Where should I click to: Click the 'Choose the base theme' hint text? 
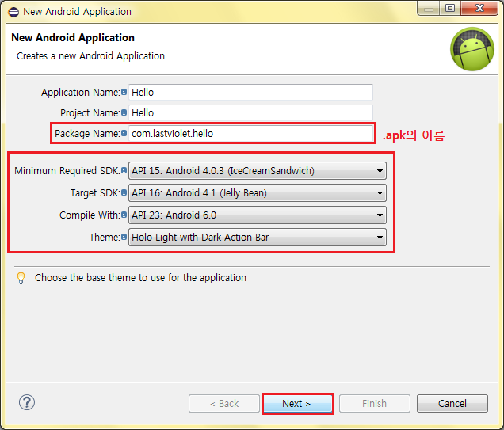pyautogui.click(x=140, y=277)
